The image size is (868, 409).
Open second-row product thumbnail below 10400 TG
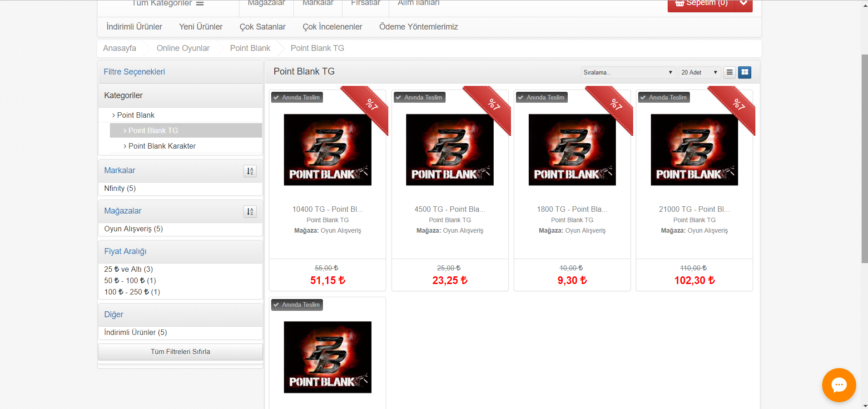[327, 357]
